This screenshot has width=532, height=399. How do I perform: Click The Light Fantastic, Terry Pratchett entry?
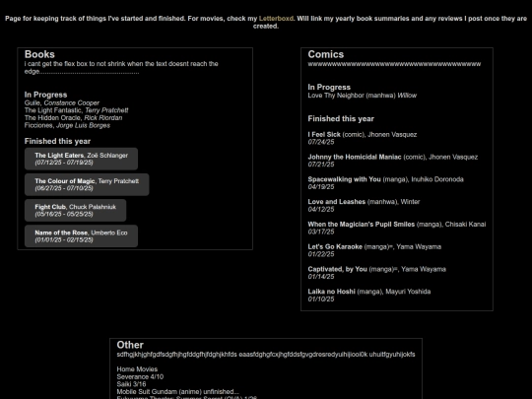tap(76, 110)
